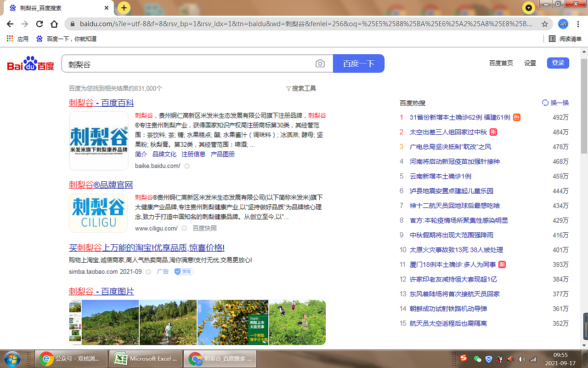
Task: Open the 百度一下，你就知道 bookmark
Action: tap(66, 39)
